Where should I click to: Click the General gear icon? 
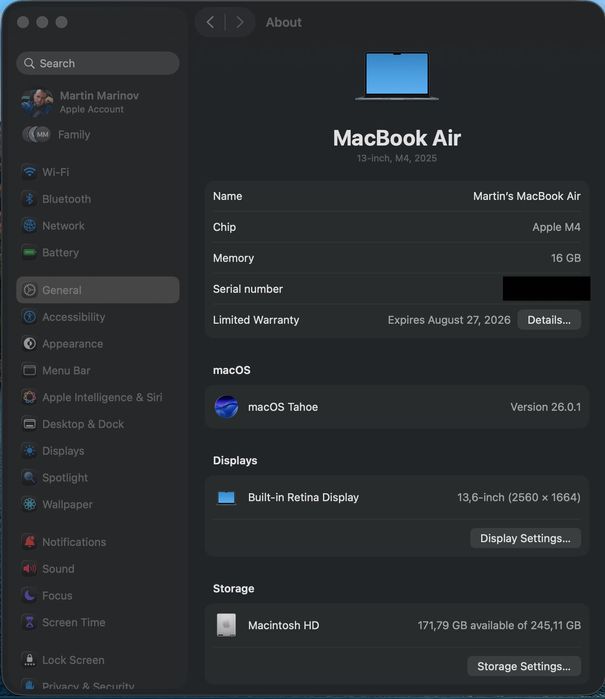(29, 290)
